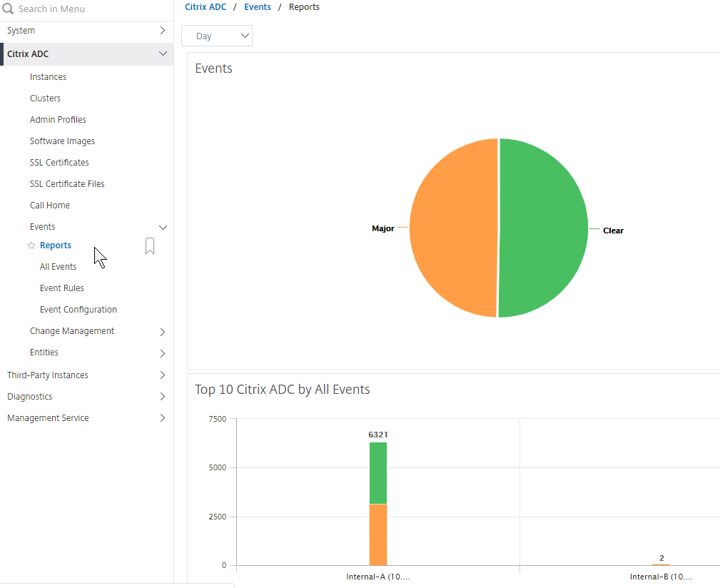This screenshot has width=720, height=588.
Task: Open Event Rules
Action: [x=62, y=288]
